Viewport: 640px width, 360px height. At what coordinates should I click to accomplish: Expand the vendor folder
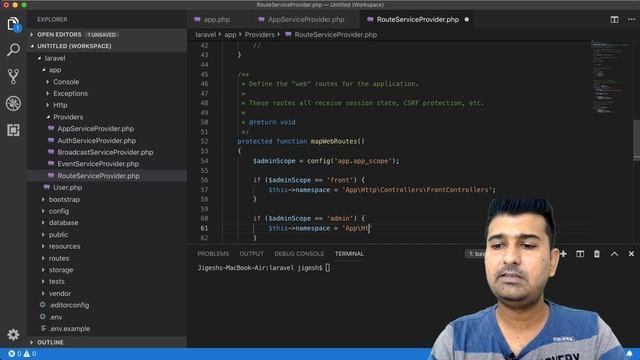tap(60, 293)
